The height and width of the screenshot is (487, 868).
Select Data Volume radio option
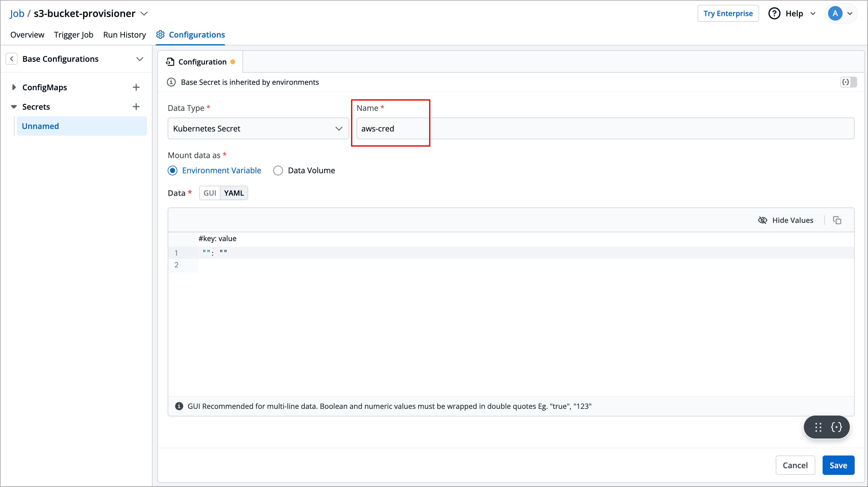coord(278,171)
